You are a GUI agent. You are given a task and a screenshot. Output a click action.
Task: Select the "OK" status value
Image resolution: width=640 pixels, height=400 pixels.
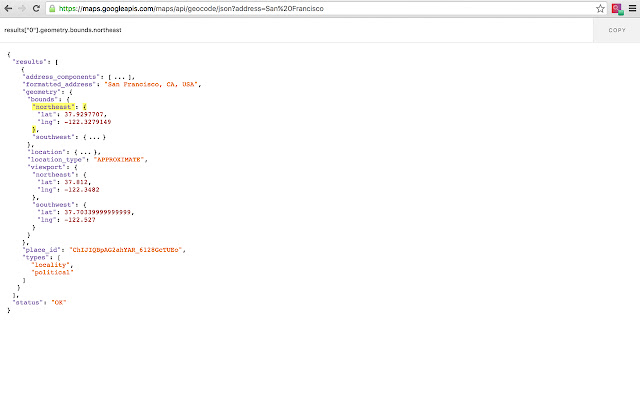click(x=59, y=302)
